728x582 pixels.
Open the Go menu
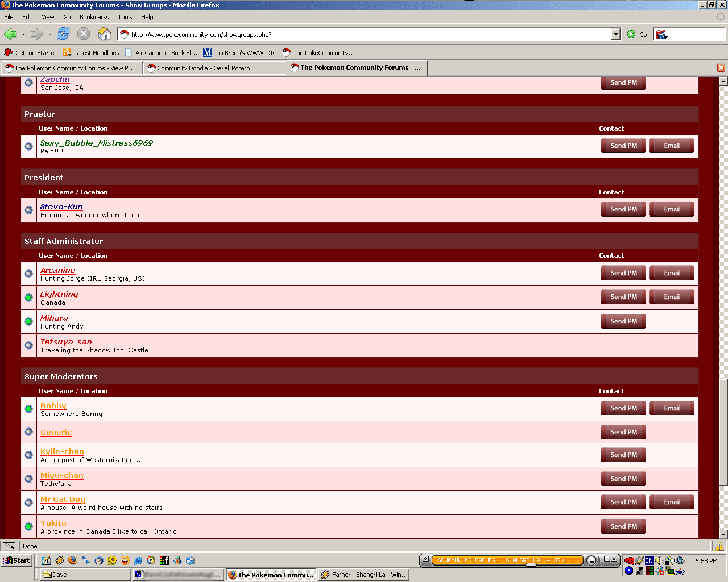(x=67, y=17)
